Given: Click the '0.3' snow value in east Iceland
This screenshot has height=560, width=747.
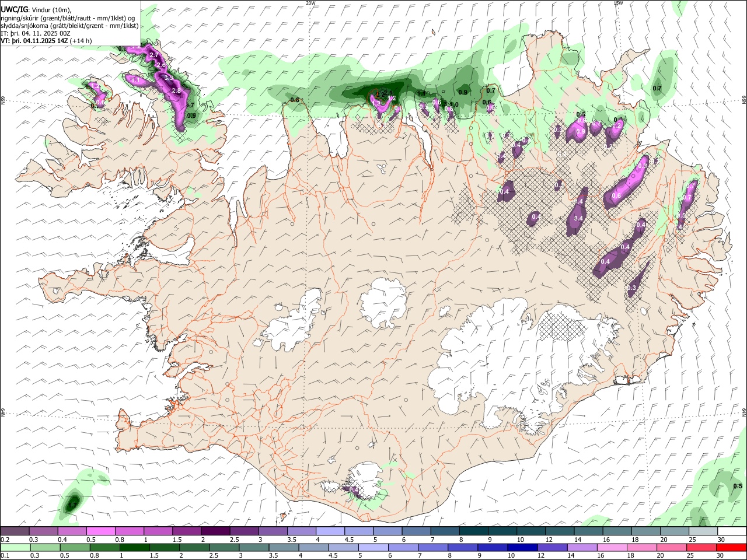Looking at the screenshot, I should 631,288.
